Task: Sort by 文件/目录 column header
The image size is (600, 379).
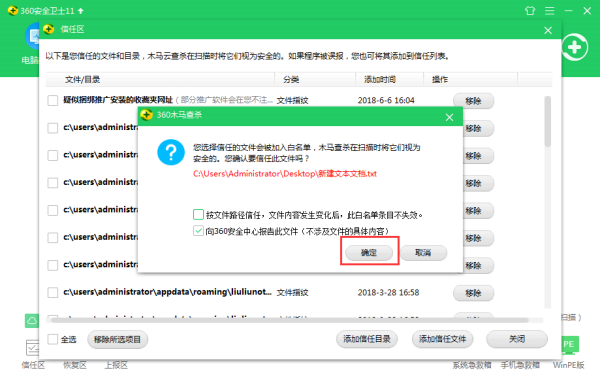Action: point(160,80)
